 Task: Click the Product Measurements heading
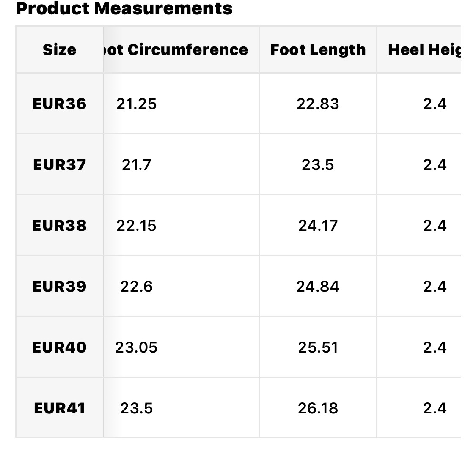(x=124, y=8)
